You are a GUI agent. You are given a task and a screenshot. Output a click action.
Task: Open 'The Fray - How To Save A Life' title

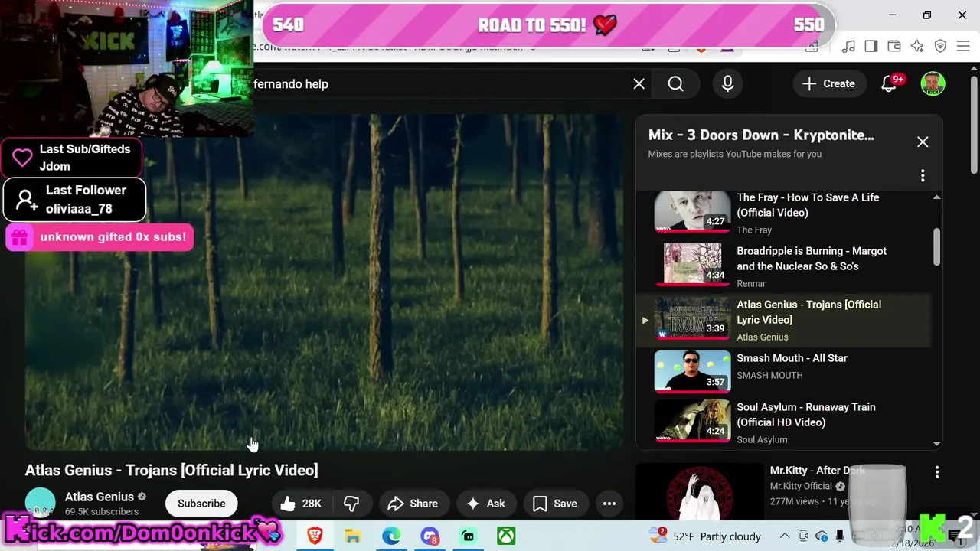(x=808, y=205)
